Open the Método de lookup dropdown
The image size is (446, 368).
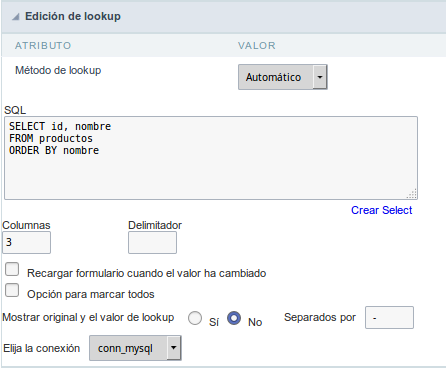click(283, 77)
